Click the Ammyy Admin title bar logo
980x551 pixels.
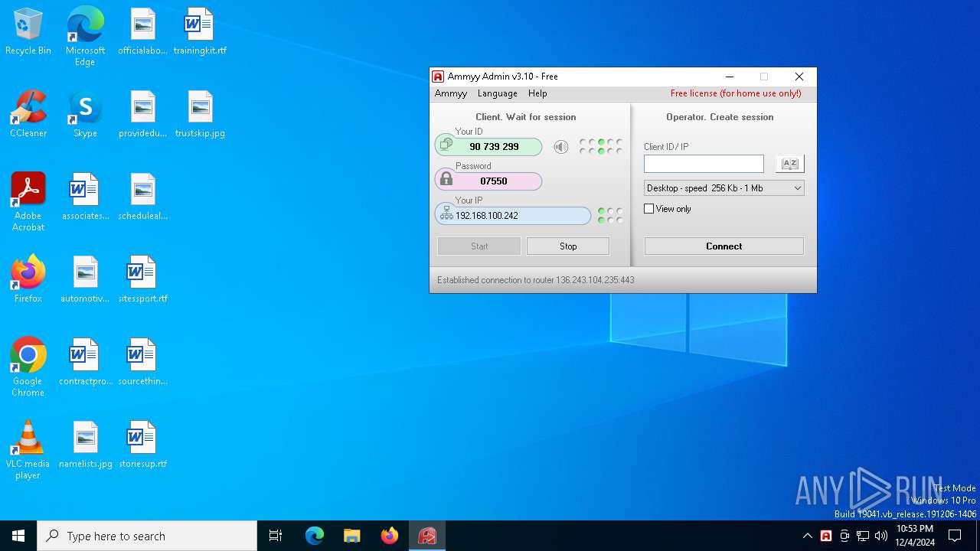pyautogui.click(x=438, y=77)
